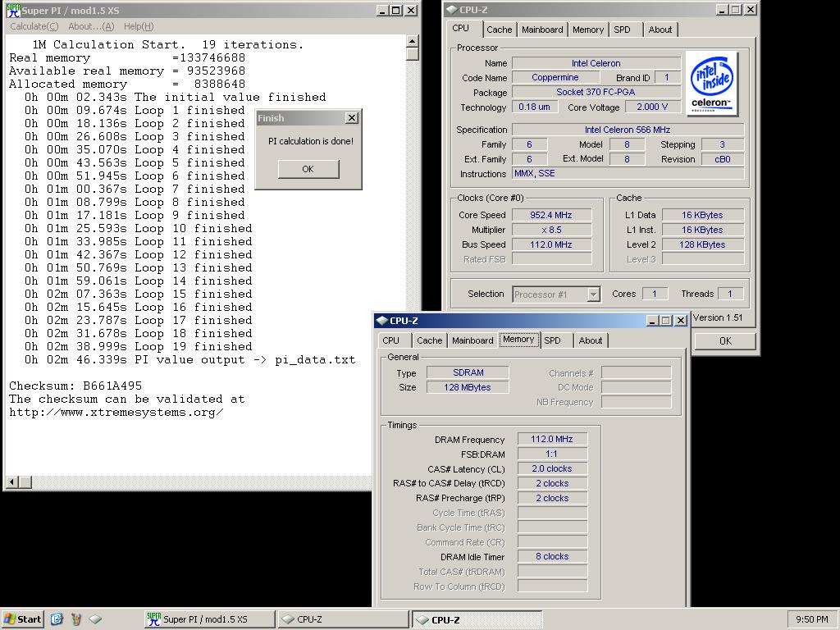Click Super PI horizontal scrollbar left arrow
840x630 pixels.
tap(11, 482)
